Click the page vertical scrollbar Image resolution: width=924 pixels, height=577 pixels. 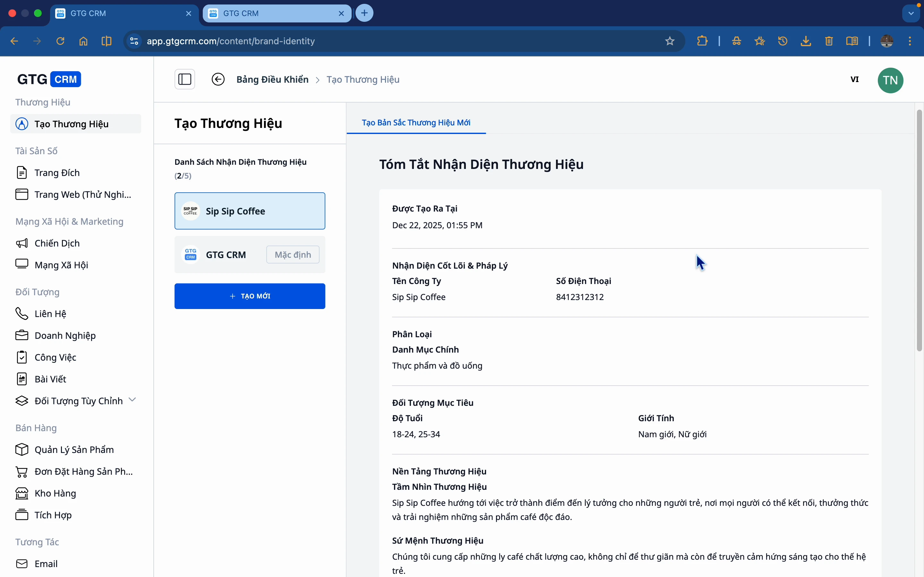pyautogui.click(x=919, y=230)
